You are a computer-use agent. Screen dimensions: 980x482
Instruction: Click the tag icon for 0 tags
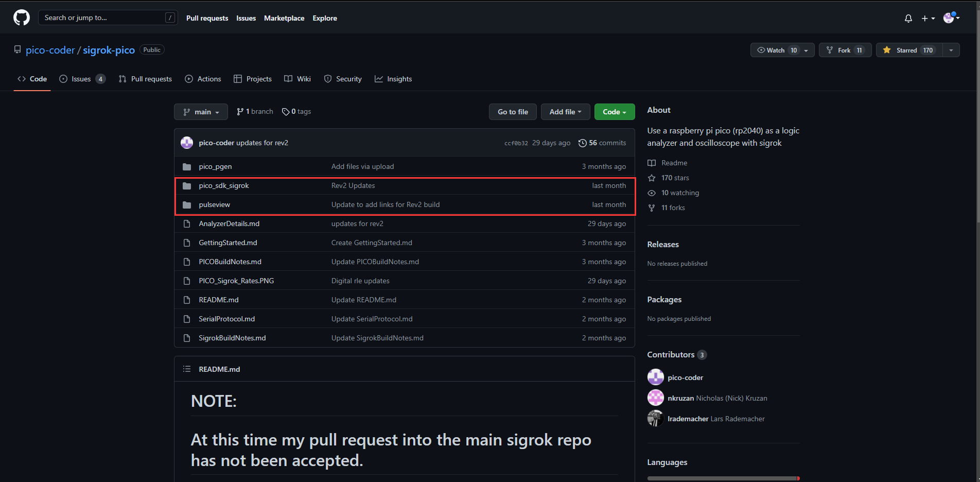(x=286, y=112)
